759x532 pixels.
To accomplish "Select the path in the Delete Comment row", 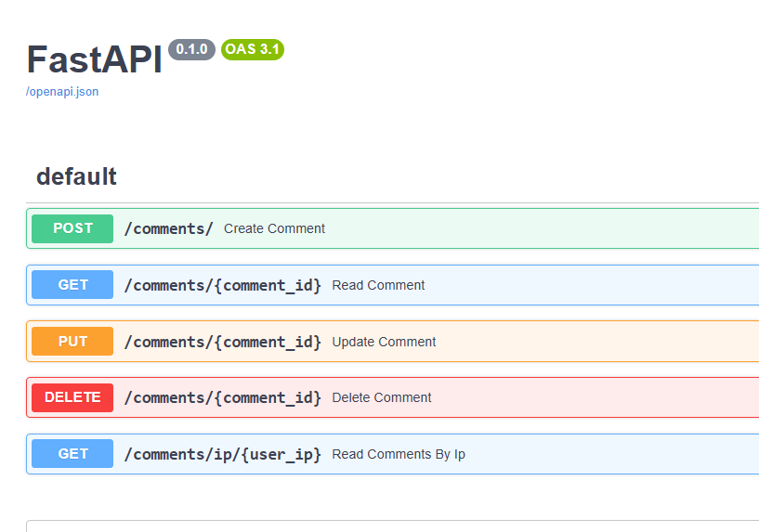I will coord(222,397).
